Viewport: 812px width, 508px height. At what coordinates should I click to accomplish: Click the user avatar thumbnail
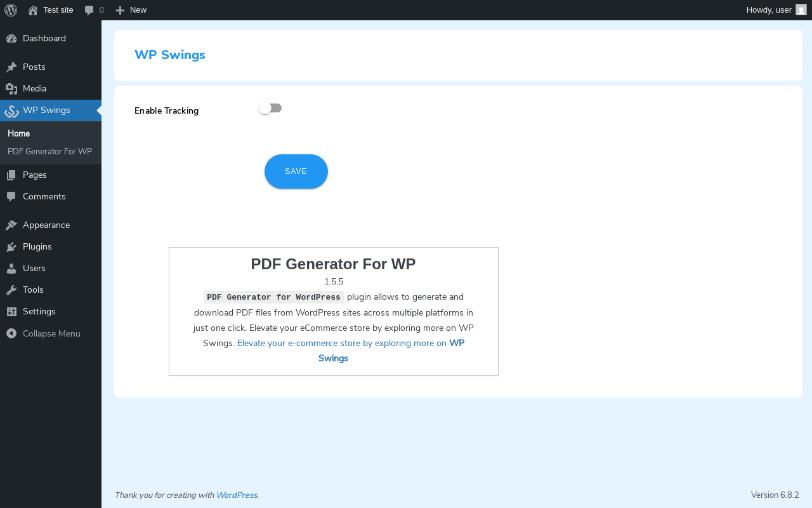[801, 10]
